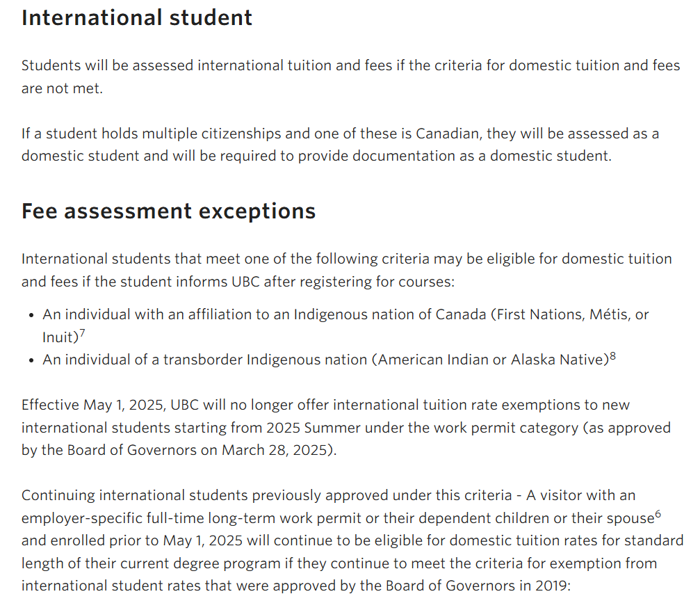The image size is (700, 610).
Task: Click the second bullet point marker
Action: 32,361
